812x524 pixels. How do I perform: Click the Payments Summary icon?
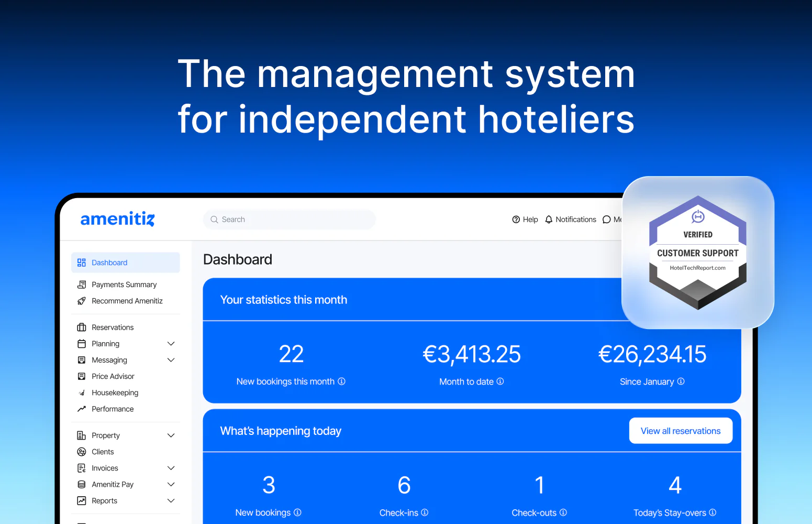click(82, 285)
